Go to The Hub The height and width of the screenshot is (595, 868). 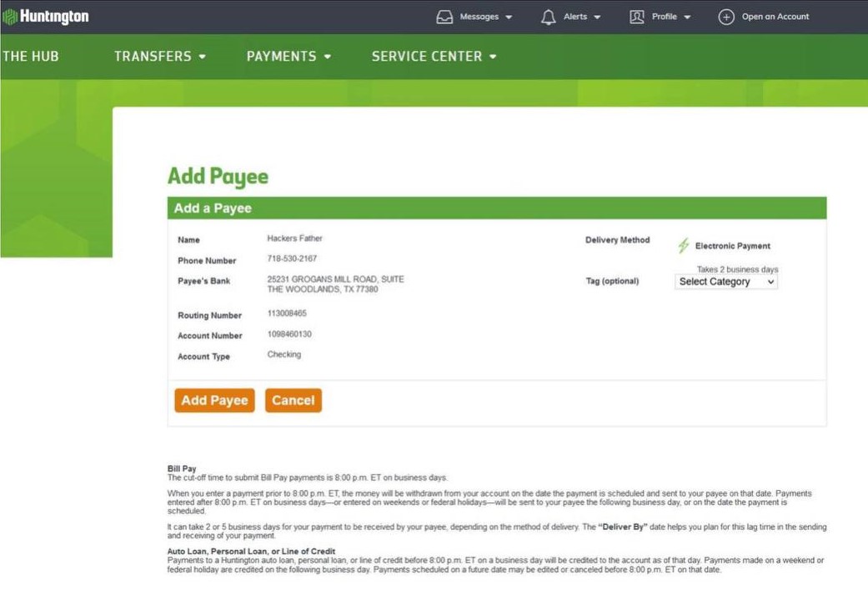[x=31, y=57]
